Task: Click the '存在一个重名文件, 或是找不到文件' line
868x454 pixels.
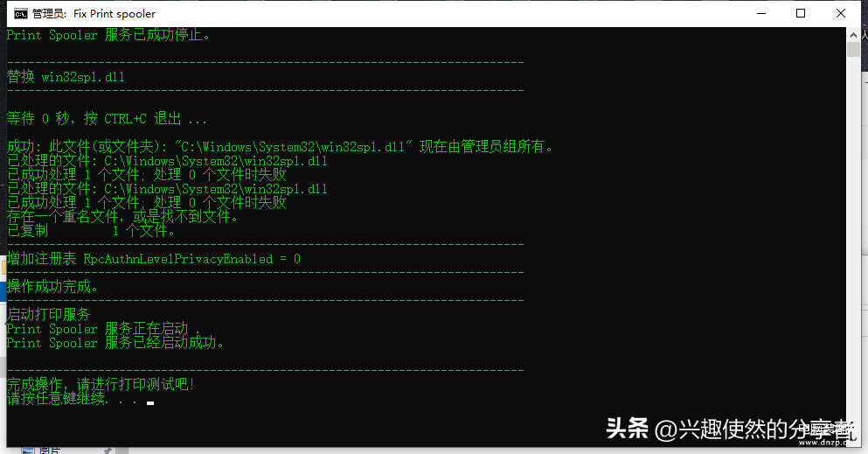Action: click(x=123, y=216)
